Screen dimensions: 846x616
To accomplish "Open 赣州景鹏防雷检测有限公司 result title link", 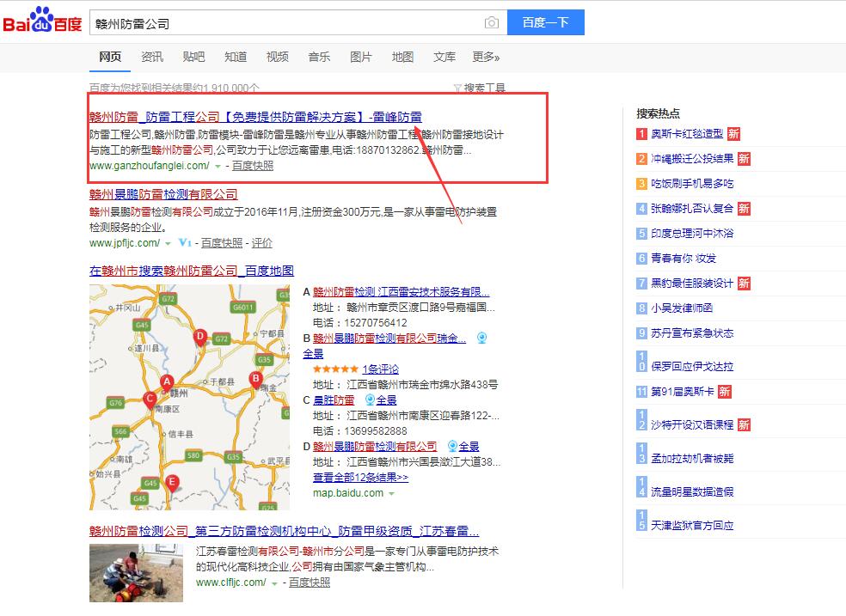I will (163, 194).
